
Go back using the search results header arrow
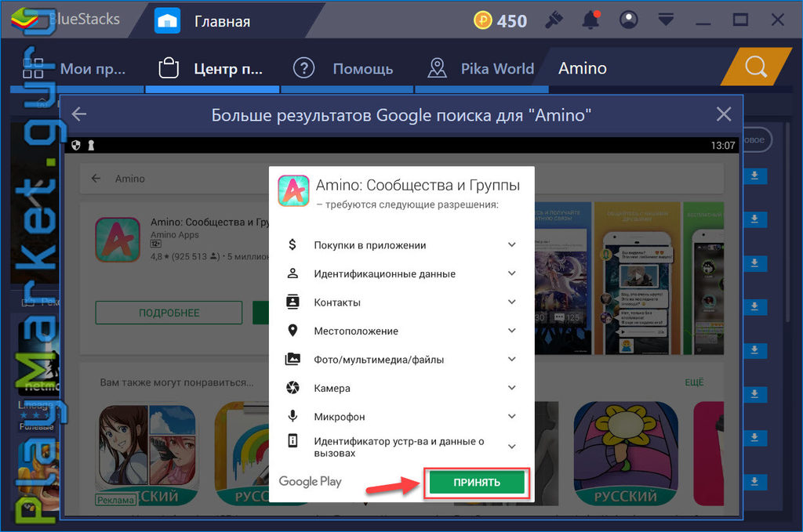[79, 114]
